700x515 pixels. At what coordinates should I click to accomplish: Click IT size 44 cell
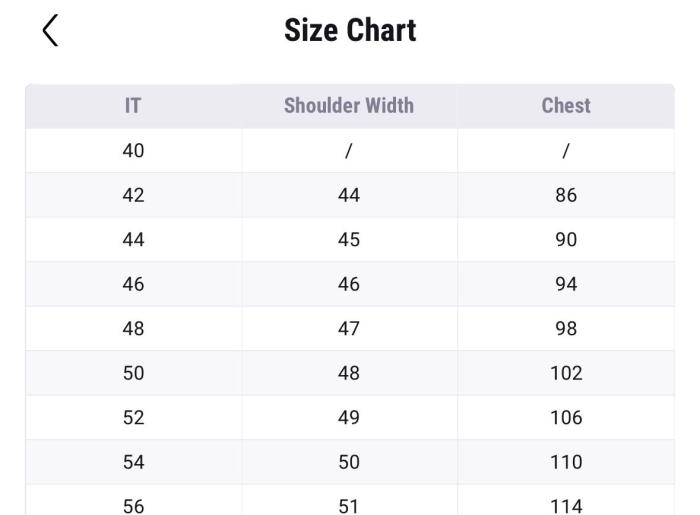click(133, 240)
